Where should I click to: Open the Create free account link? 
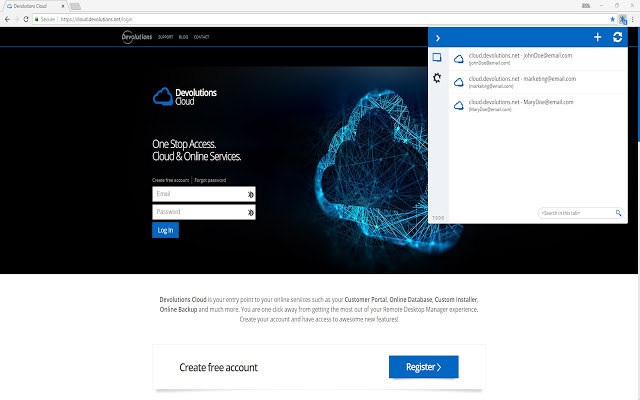click(x=171, y=180)
